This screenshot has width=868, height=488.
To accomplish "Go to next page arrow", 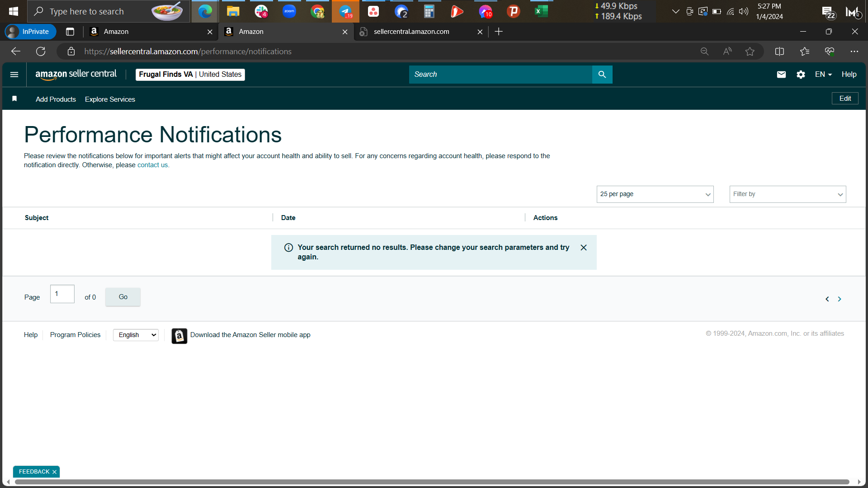I will click(840, 299).
